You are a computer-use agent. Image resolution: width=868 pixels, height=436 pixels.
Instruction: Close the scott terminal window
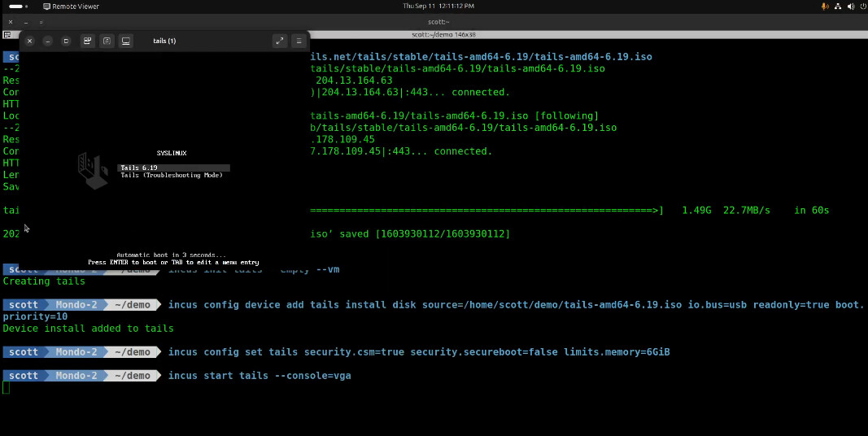click(x=11, y=22)
